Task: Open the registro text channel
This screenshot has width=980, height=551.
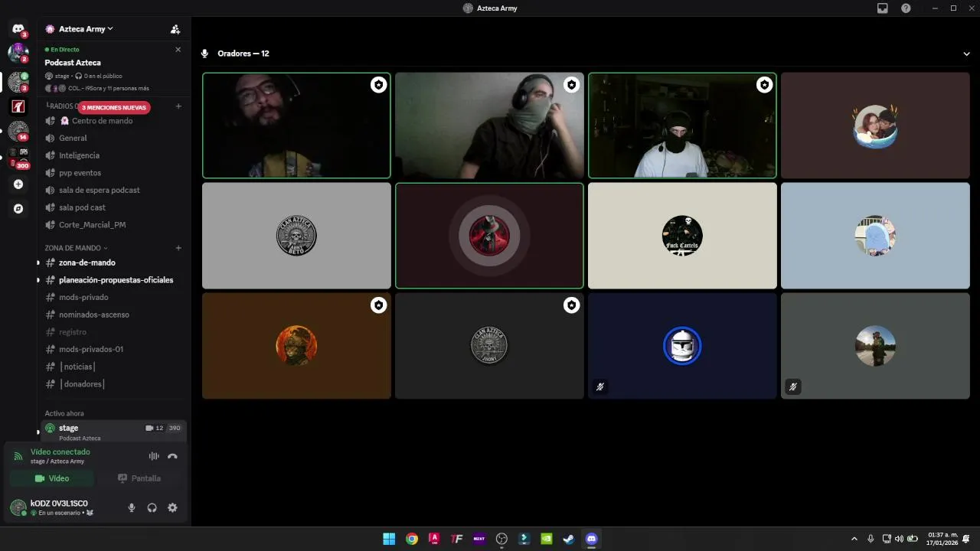Action: pos(113,332)
